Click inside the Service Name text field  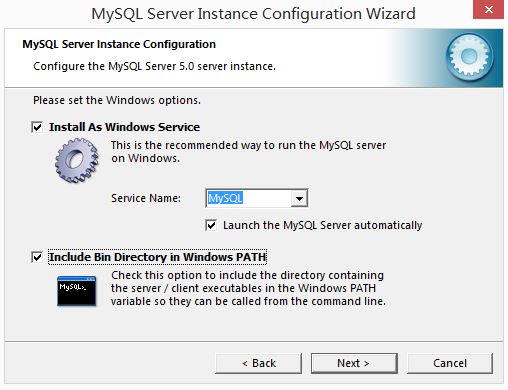coord(249,198)
